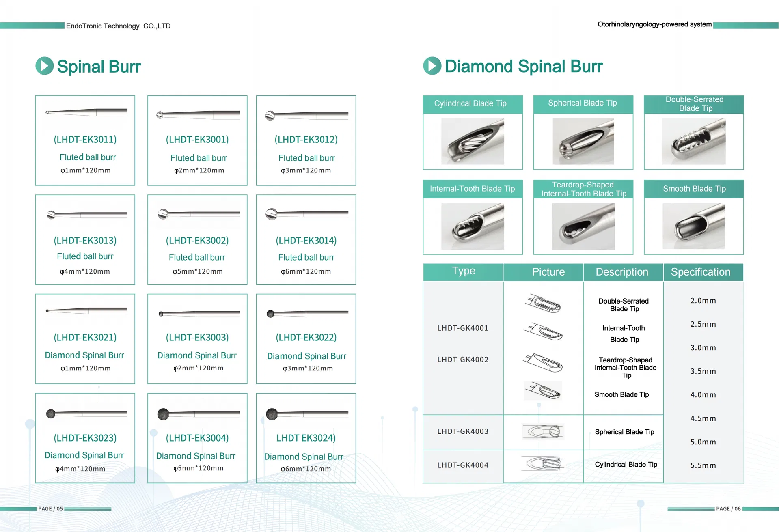Click the Internal-Tooth Blade Tip header label
The image size is (779, 532).
472,189
